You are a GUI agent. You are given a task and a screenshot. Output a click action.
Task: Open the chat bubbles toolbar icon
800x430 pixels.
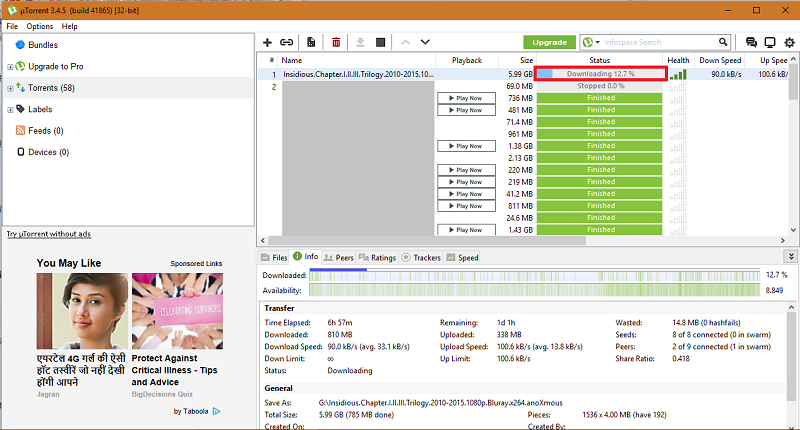[x=751, y=42]
